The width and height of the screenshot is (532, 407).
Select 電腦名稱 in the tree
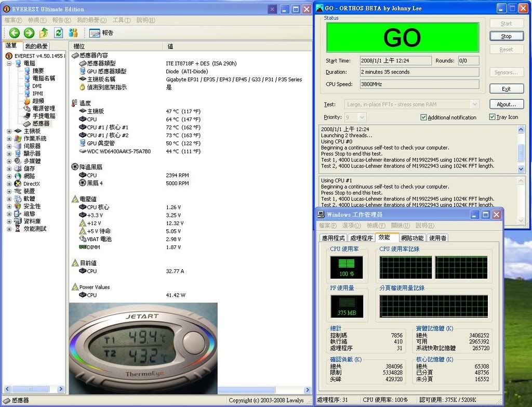[x=44, y=78]
